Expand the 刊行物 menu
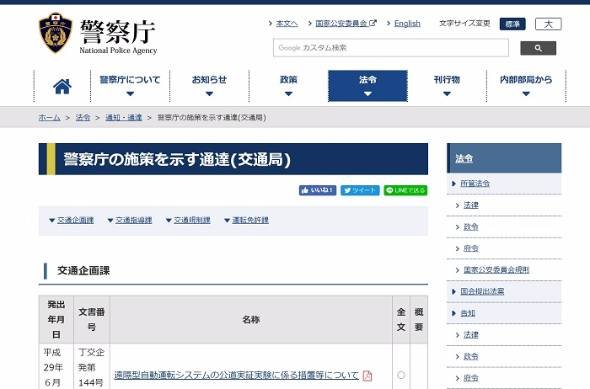590x389 pixels. tap(447, 86)
